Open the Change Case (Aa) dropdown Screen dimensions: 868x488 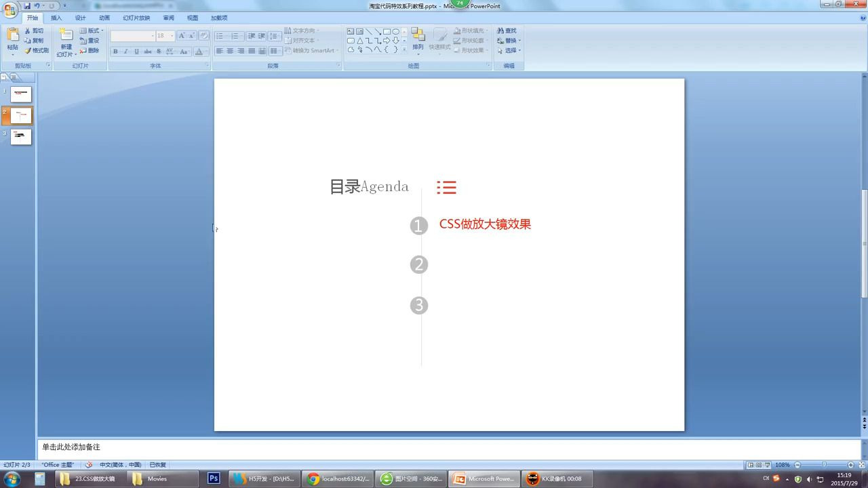(184, 52)
